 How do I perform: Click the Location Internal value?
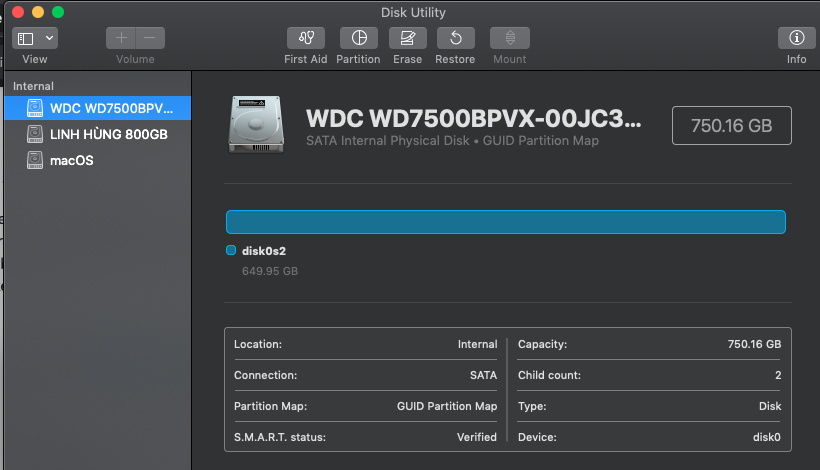[477, 345]
